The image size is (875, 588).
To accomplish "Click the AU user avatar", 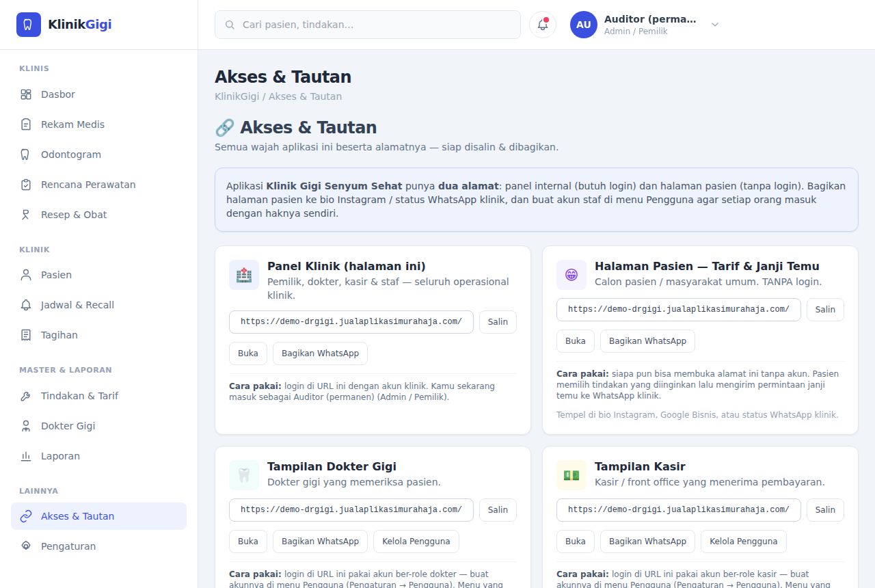I will pyautogui.click(x=584, y=25).
